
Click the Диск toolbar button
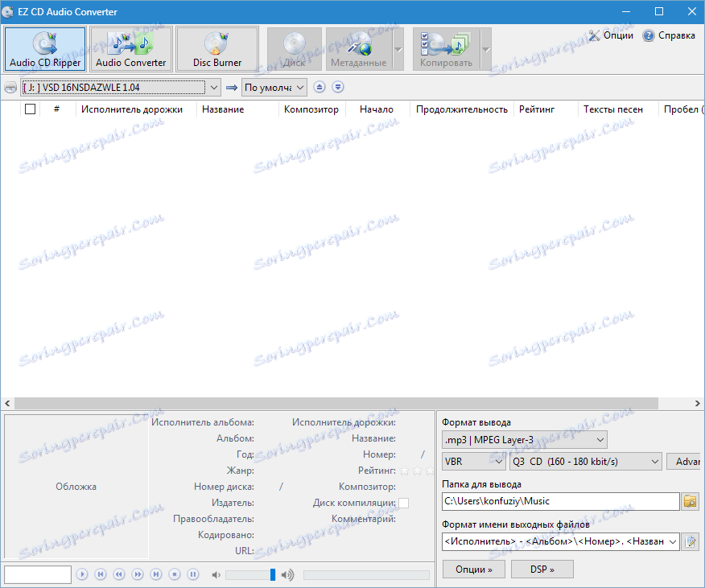(x=295, y=49)
